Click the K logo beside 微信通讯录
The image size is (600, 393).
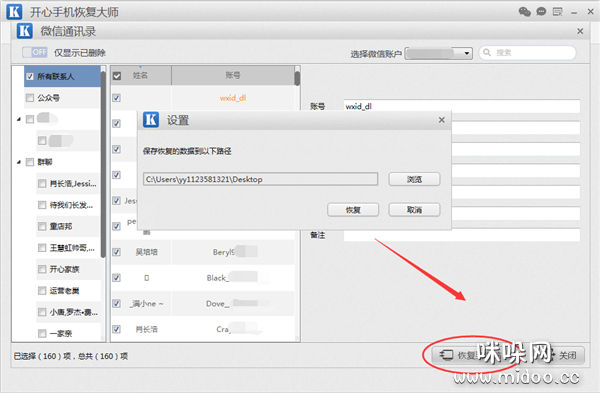tap(25, 31)
